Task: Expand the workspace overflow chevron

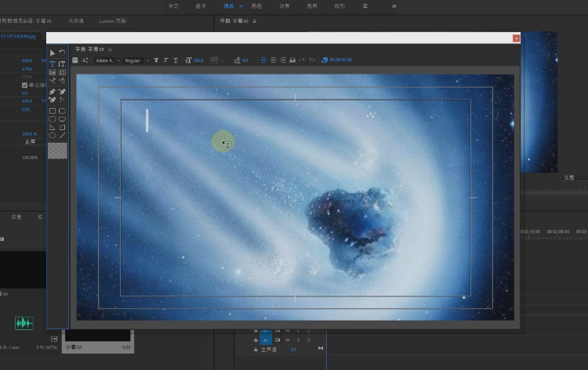Action: pyautogui.click(x=394, y=5)
